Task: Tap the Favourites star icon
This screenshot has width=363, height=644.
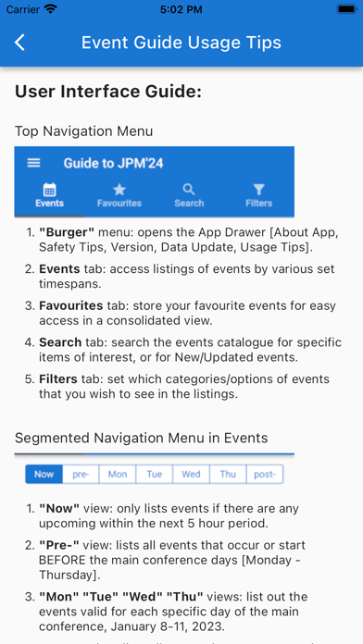Action: coord(119,190)
